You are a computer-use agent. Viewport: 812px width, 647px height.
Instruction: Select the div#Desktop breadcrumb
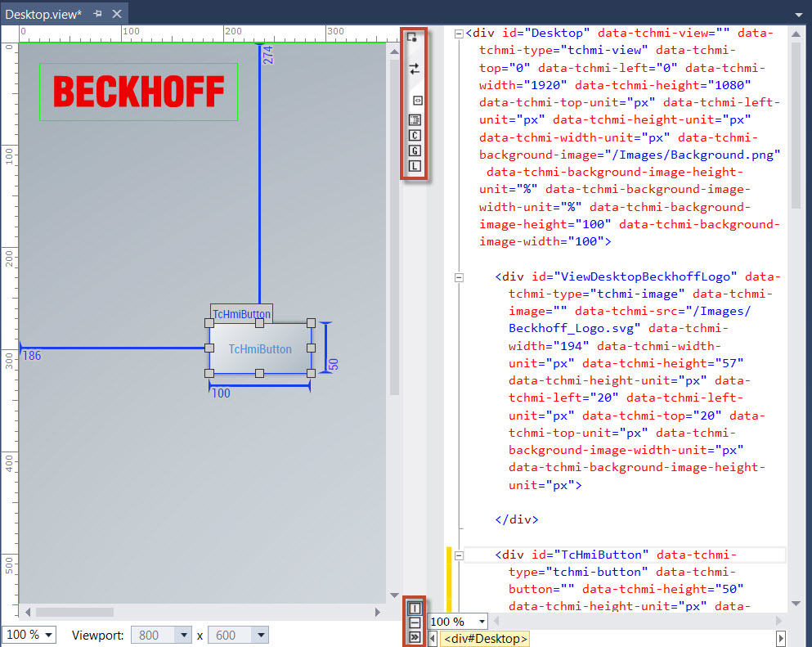(x=485, y=639)
